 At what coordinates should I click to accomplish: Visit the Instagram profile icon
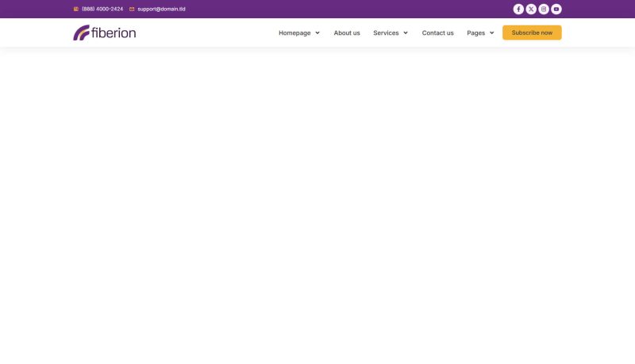(x=544, y=10)
